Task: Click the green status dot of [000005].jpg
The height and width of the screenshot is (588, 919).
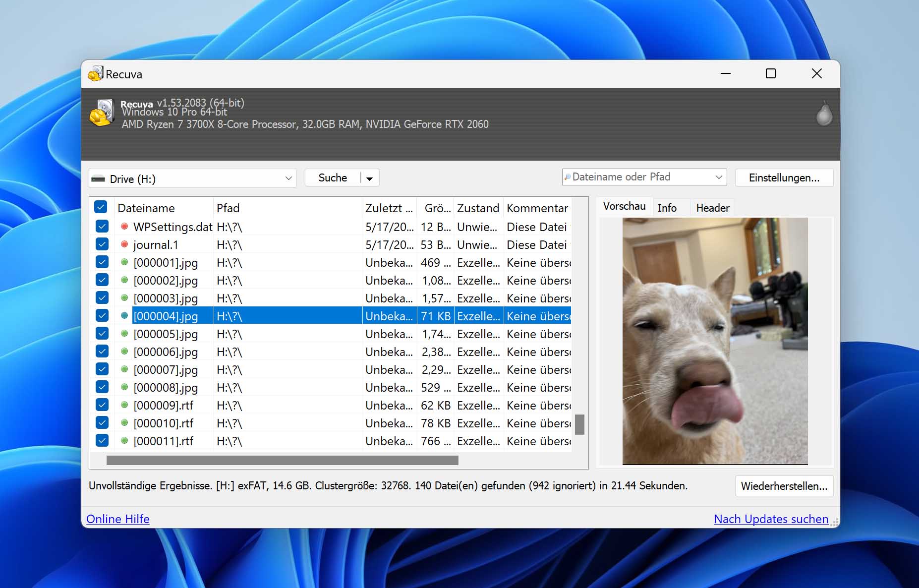Action: coord(124,334)
